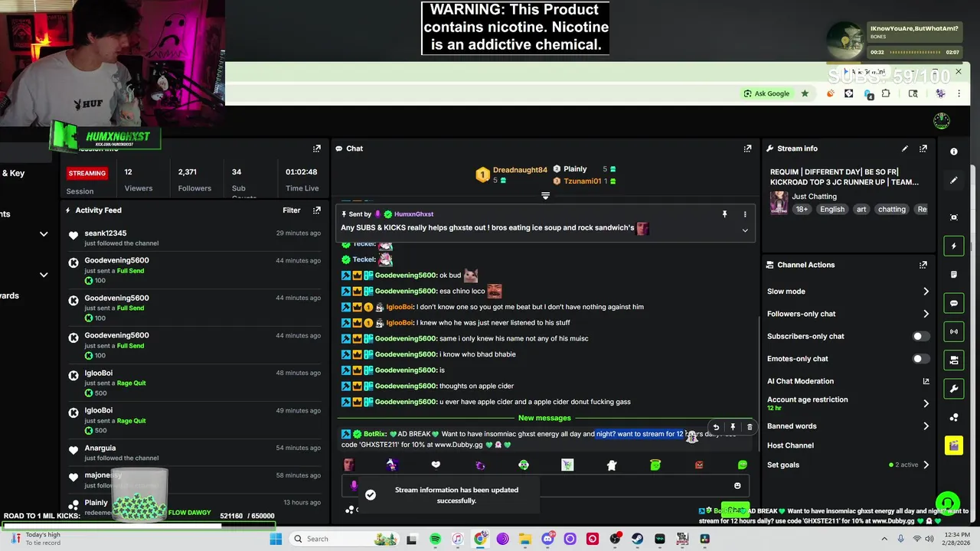Click the wrench icon in right sidebar
The image size is (980, 551).
(954, 389)
